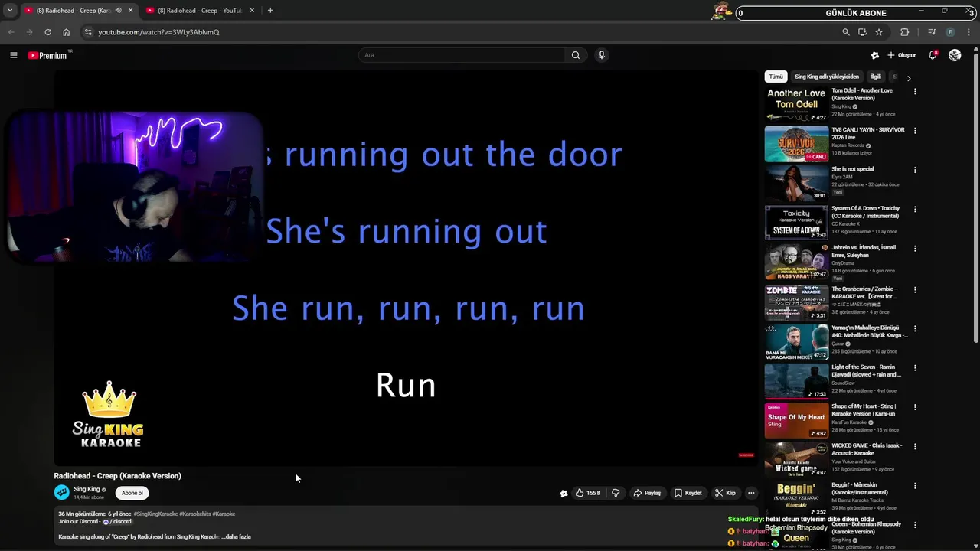Open options menu for Toxicity karaoke
This screenshot has height=551, width=980.
pyautogui.click(x=915, y=209)
